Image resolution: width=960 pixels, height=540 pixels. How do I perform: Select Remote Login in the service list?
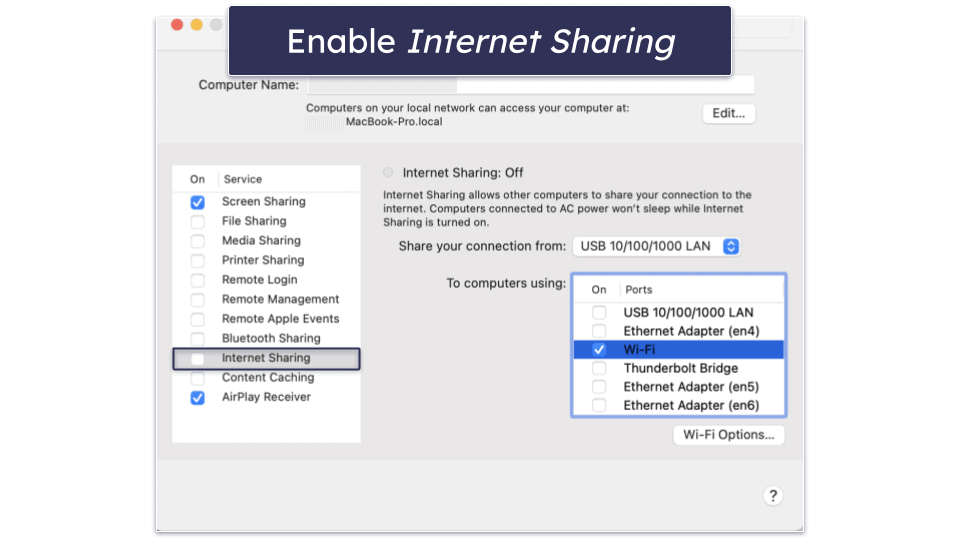tap(259, 280)
